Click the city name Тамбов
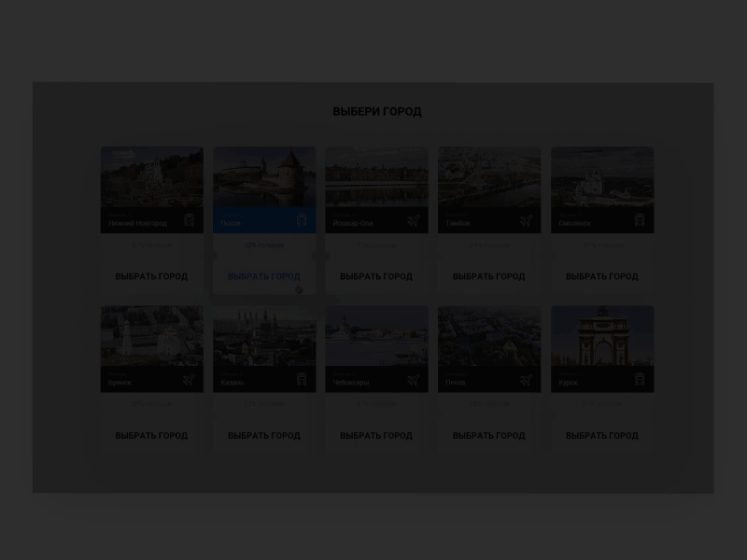747x560 pixels. 458,223
